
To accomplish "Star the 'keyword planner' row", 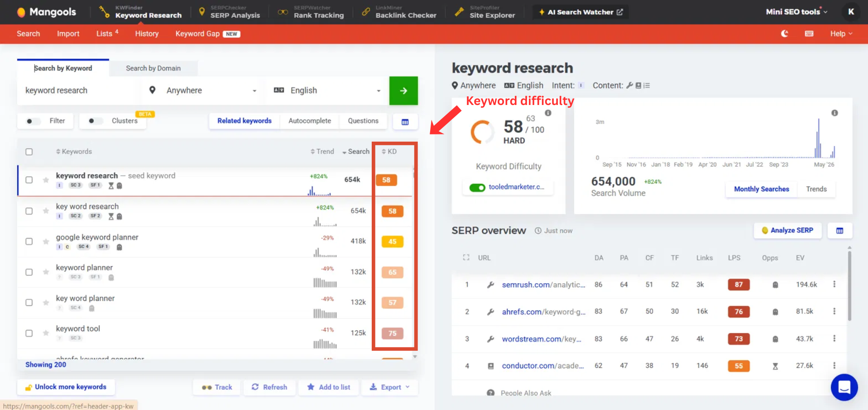I will pyautogui.click(x=46, y=272).
